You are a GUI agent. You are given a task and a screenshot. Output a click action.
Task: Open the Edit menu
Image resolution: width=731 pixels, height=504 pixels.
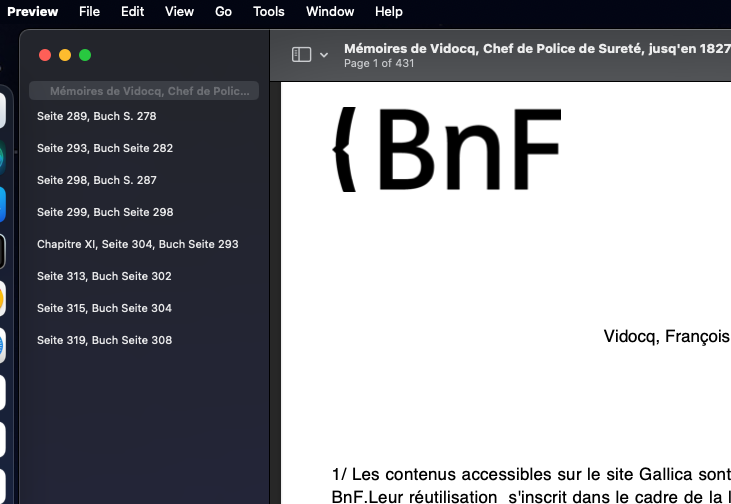pos(132,12)
